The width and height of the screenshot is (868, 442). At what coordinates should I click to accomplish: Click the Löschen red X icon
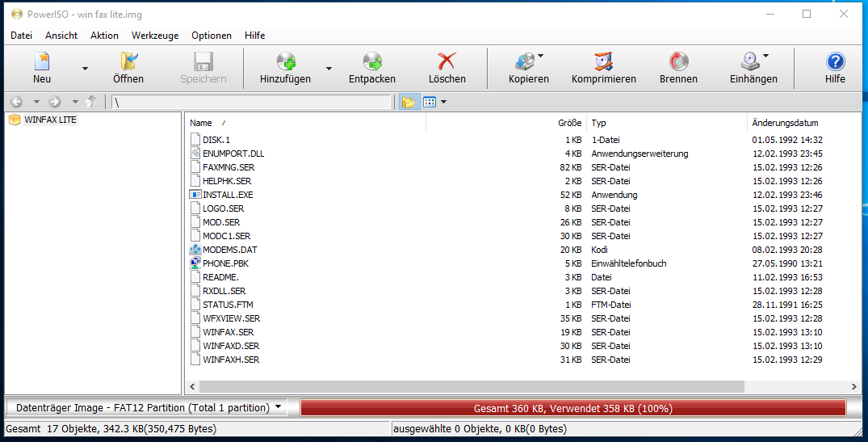coord(447,61)
